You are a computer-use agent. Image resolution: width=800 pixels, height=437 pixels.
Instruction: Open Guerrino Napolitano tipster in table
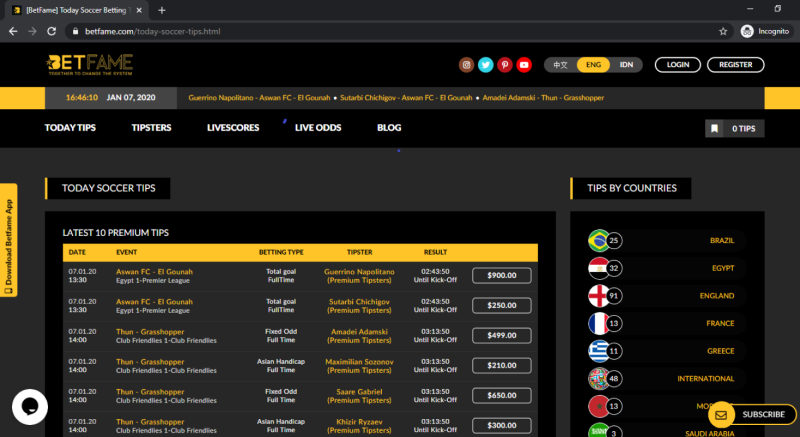click(359, 272)
